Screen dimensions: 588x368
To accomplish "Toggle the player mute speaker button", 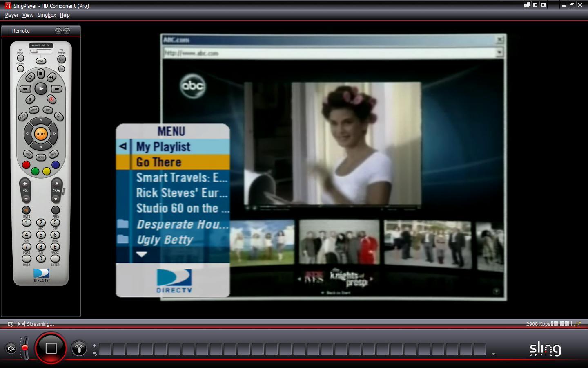I will pos(11,348).
